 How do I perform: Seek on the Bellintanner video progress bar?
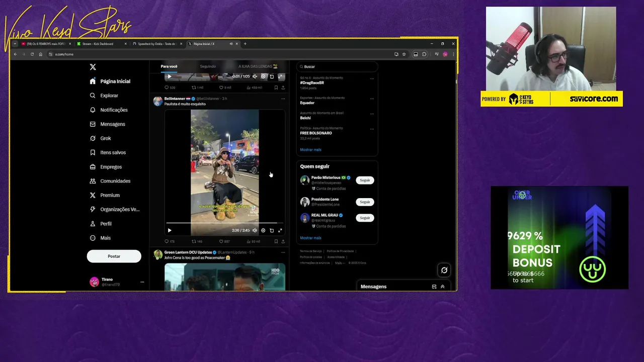coord(225,223)
